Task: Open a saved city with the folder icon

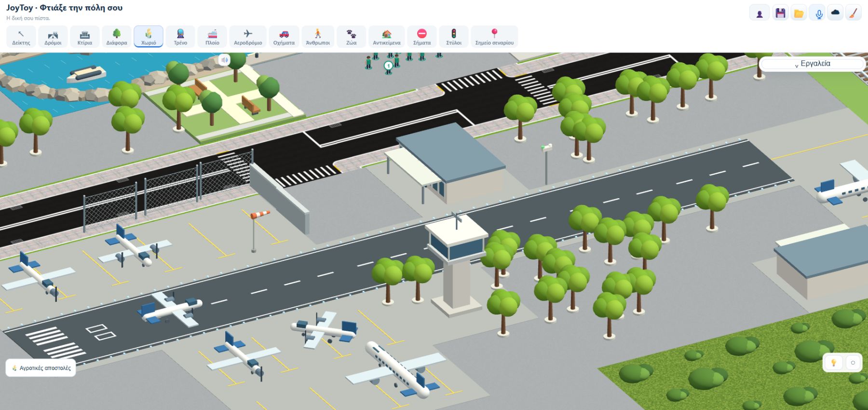Action: [x=799, y=14]
